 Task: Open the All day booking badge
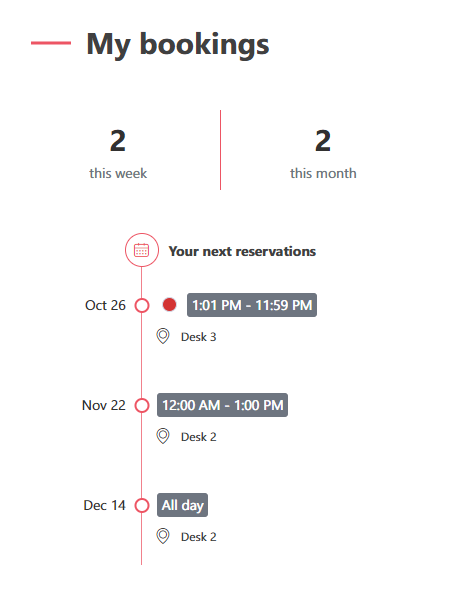point(182,505)
